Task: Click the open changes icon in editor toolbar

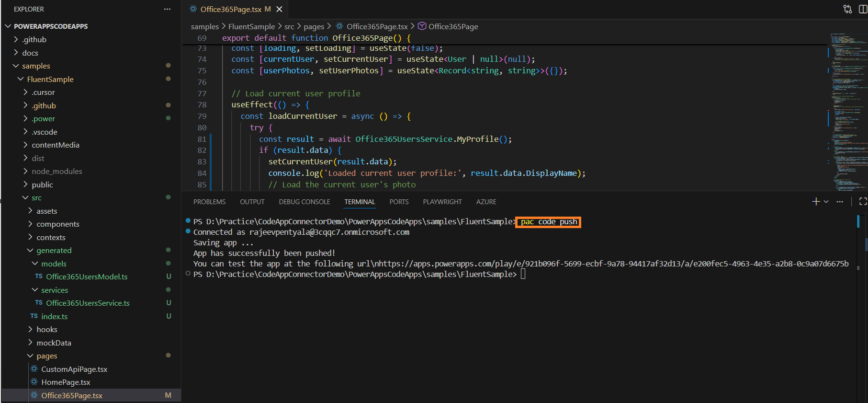Action: (847, 9)
